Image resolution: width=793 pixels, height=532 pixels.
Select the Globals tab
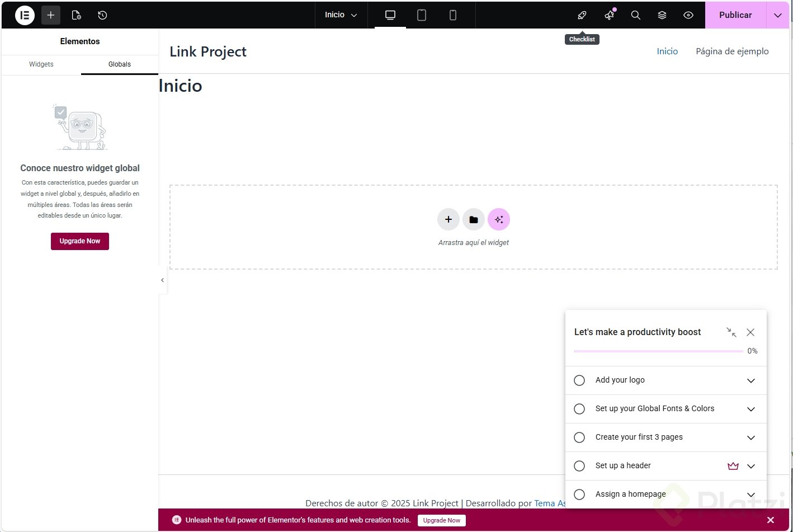pyautogui.click(x=120, y=64)
